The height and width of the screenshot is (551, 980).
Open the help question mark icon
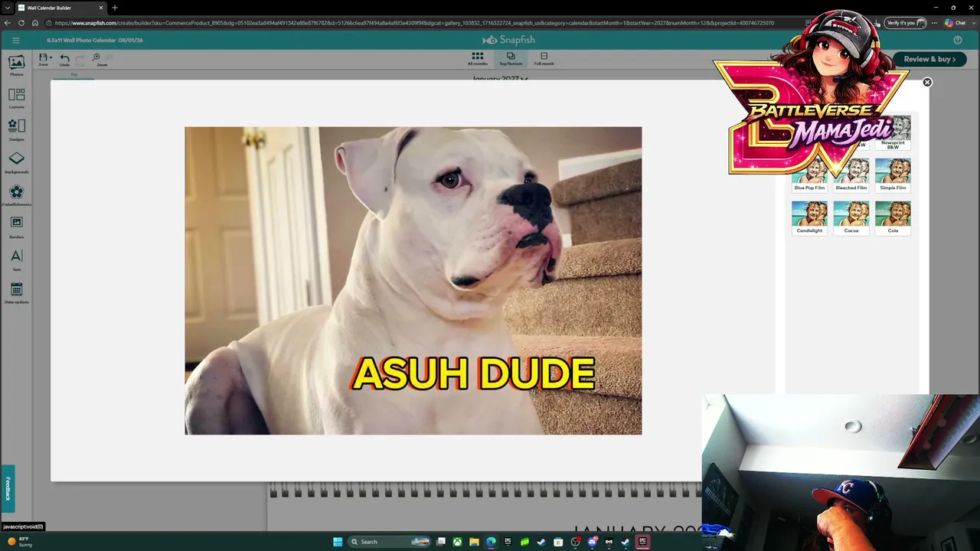958,40
